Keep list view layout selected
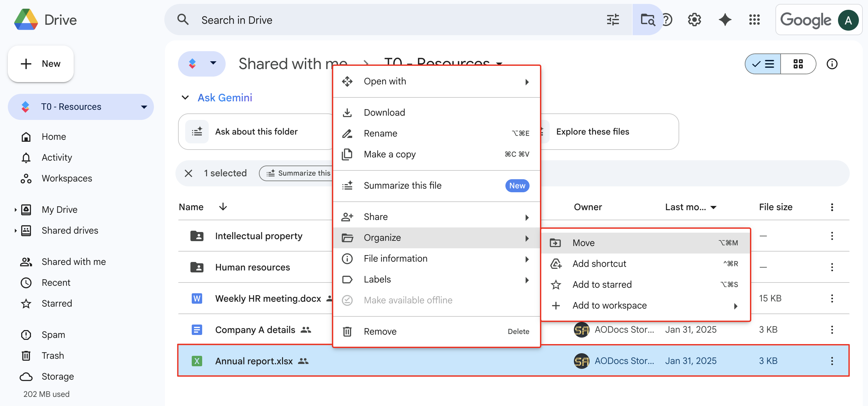Screen dimensions: 868x406 (762, 64)
